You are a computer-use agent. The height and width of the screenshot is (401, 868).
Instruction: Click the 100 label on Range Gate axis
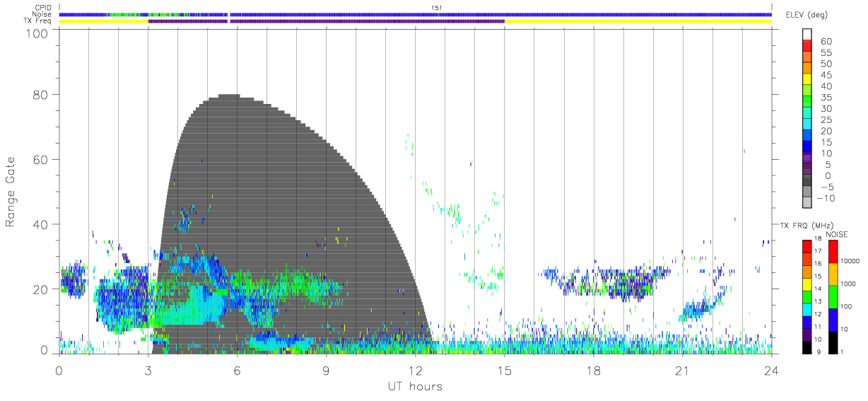pos(38,33)
